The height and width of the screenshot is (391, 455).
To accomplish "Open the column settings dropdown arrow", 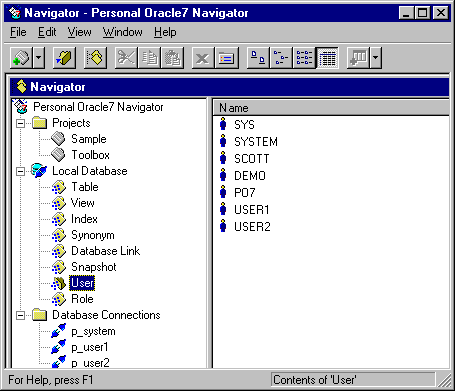I will (375, 58).
